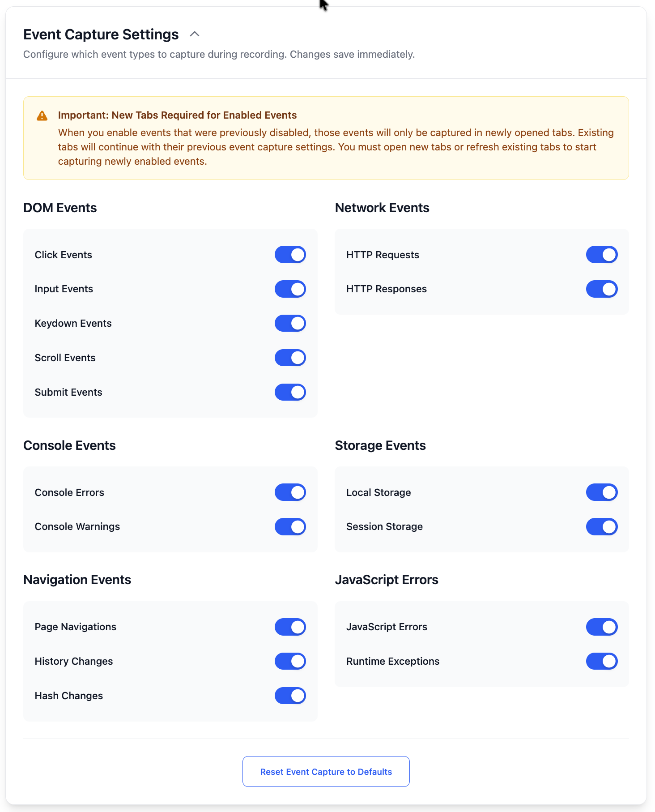This screenshot has height=812, width=655.
Task: Switch off JavaScript Errors capture
Action: (x=601, y=627)
